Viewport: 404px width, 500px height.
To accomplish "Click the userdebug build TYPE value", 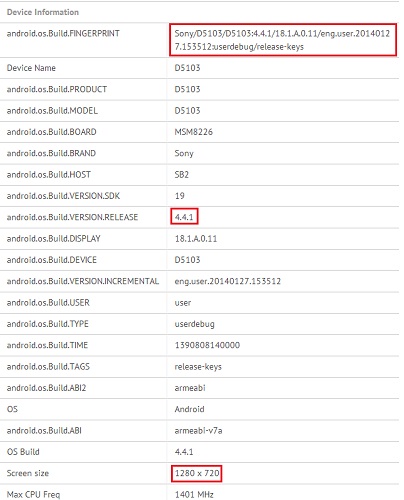I will (x=194, y=324).
